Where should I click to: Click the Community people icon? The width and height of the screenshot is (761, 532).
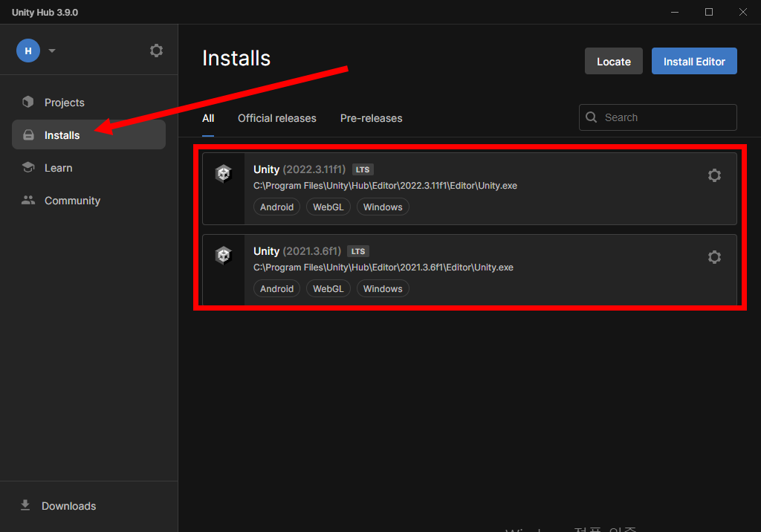[28, 200]
